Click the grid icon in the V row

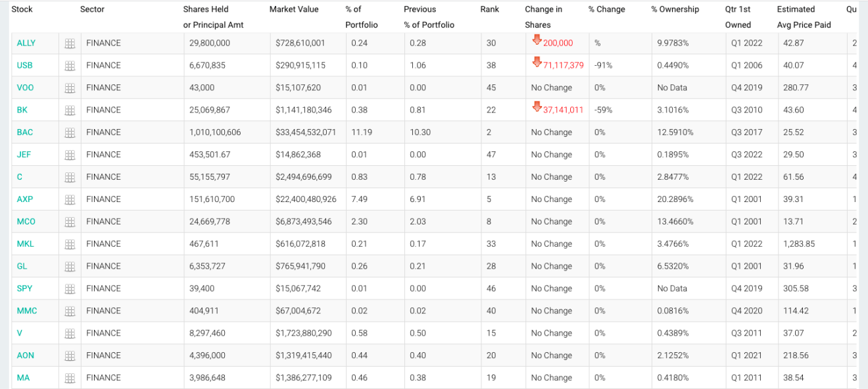click(x=70, y=333)
